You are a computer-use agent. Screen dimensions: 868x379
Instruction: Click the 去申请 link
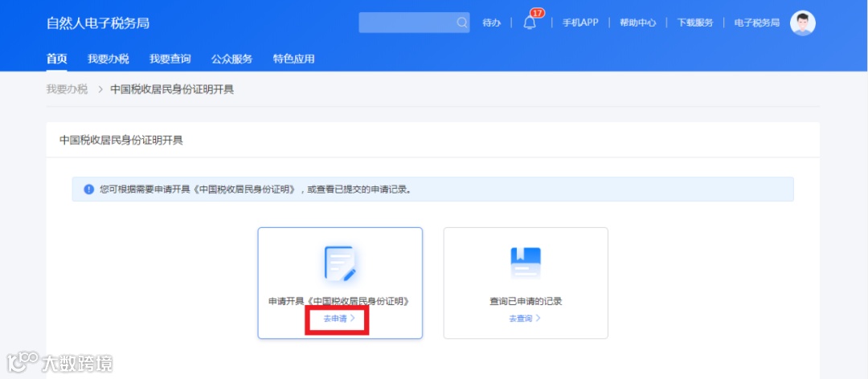(339, 318)
